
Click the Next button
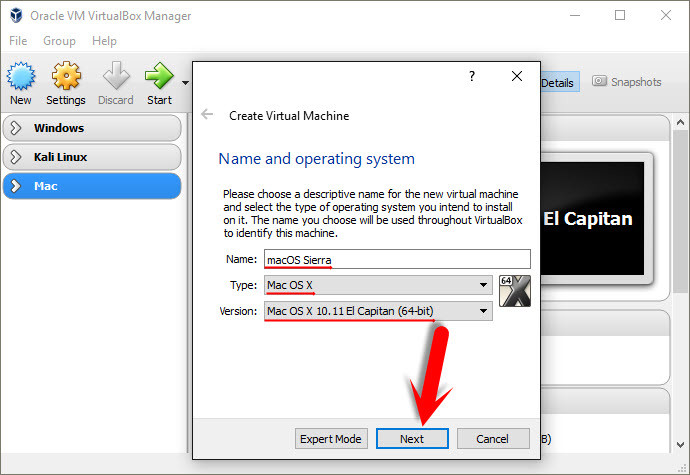pos(412,439)
